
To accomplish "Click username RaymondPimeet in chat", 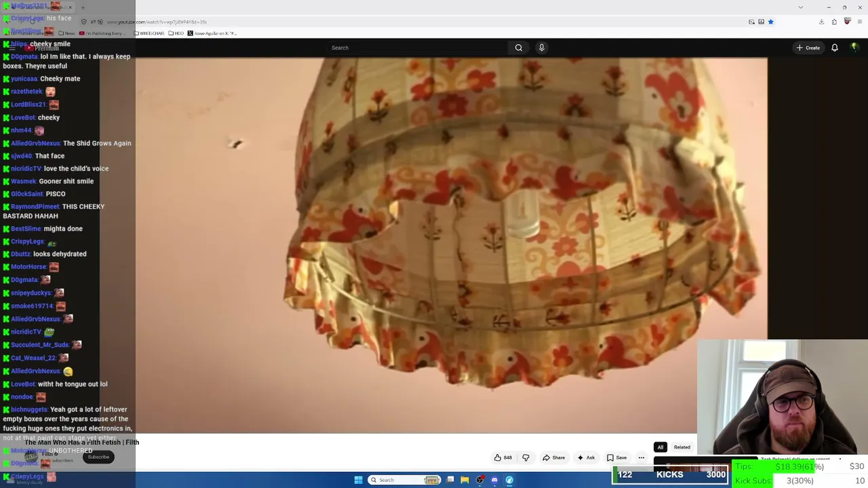I will [35, 207].
